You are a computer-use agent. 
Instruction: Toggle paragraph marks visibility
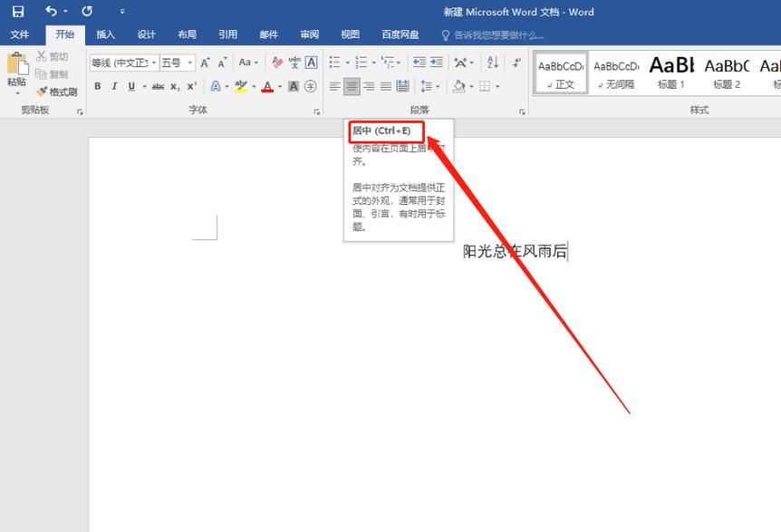(x=516, y=63)
